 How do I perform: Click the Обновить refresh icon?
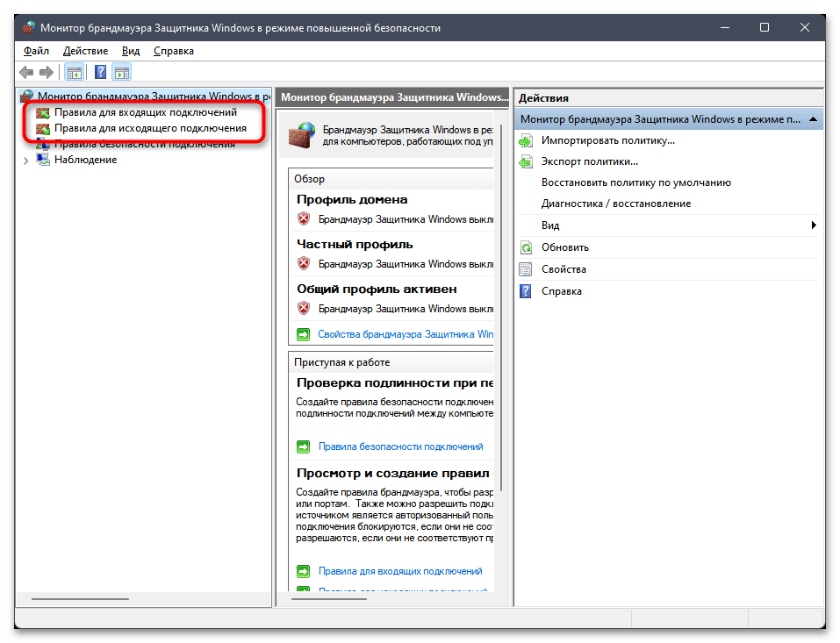click(x=526, y=248)
